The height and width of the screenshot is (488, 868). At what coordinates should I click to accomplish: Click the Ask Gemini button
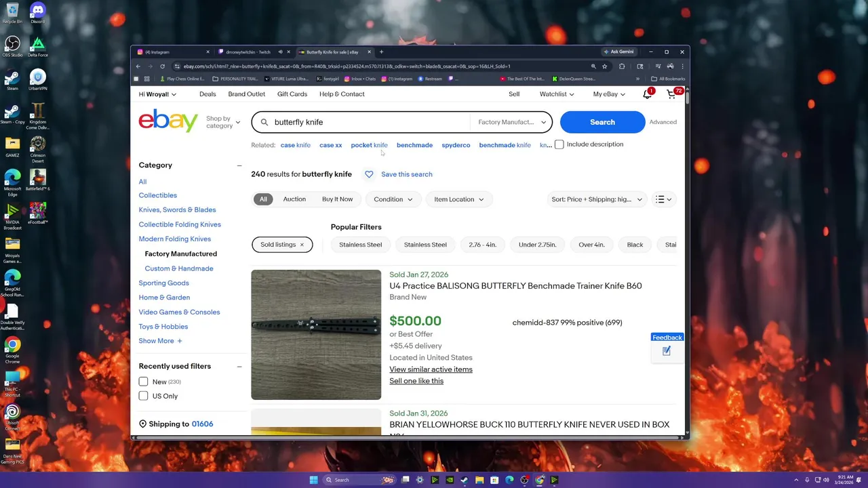pos(618,52)
